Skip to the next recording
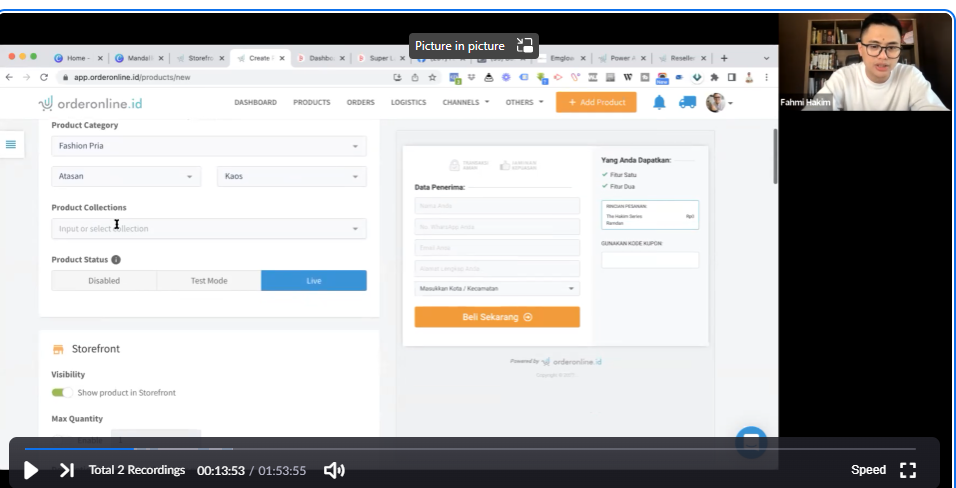The width and height of the screenshot is (956, 488). click(x=66, y=470)
